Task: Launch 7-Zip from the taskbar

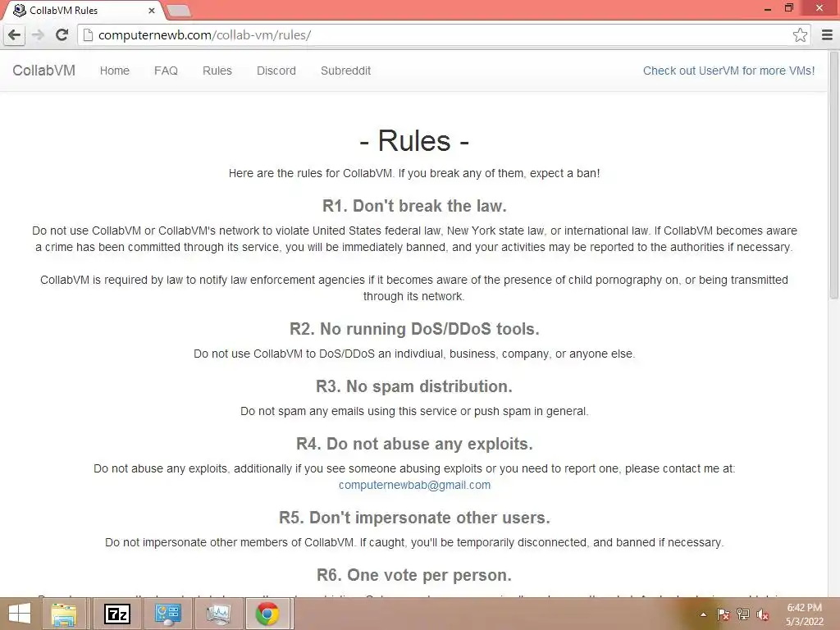Action: 117,614
